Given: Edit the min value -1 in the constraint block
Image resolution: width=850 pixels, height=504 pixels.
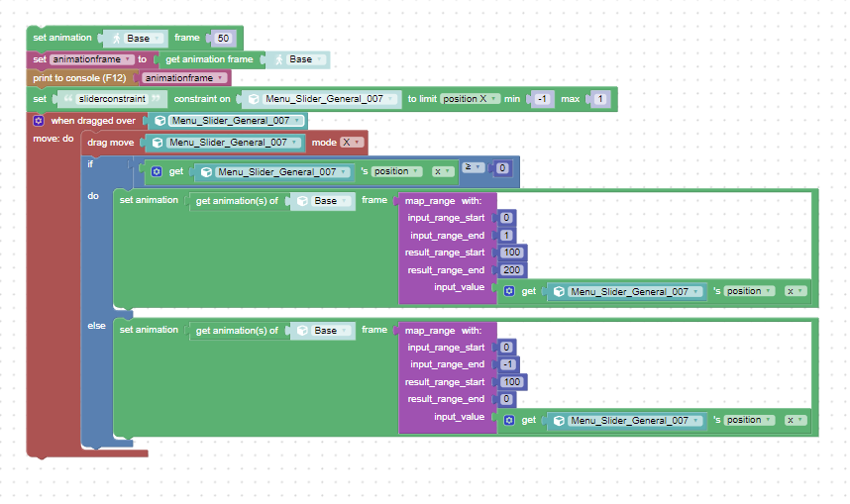Looking at the screenshot, I should 542,99.
